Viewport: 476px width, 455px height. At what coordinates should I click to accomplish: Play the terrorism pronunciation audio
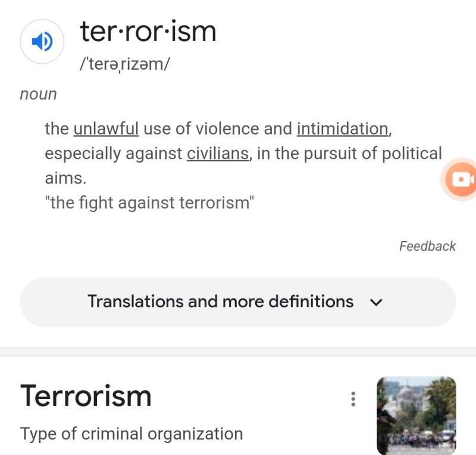click(42, 42)
